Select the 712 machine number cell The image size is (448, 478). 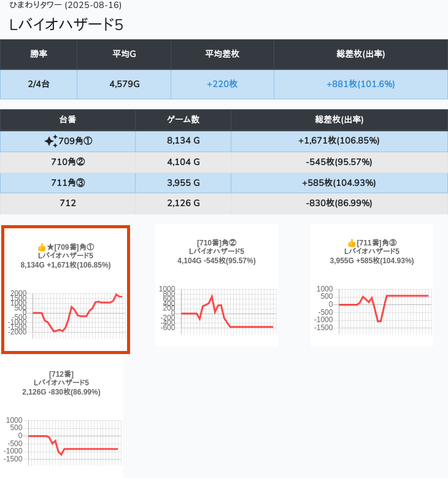[x=68, y=203]
